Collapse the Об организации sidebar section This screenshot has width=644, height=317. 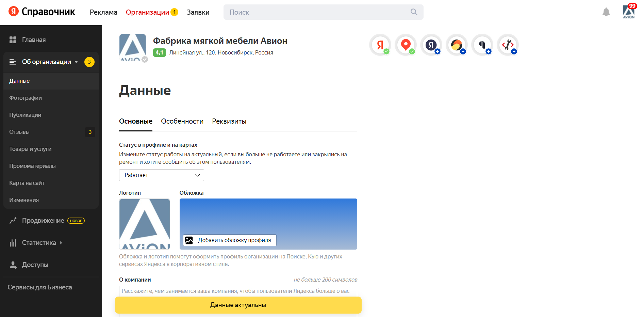coord(76,62)
